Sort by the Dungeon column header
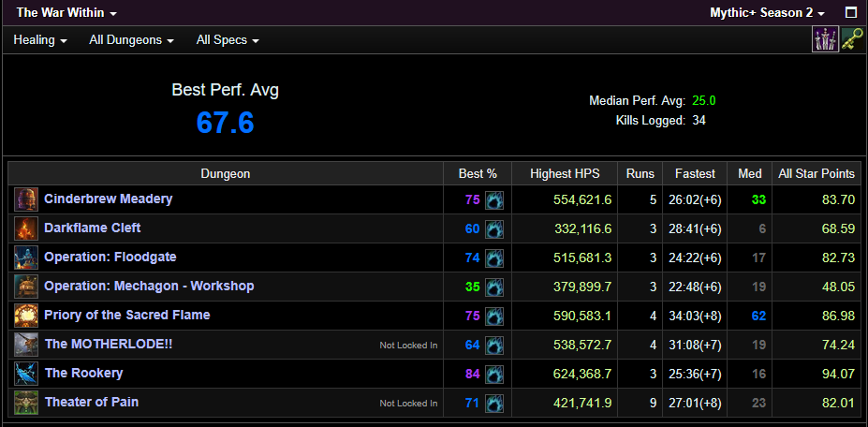The image size is (868, 427). coord(226,174)
